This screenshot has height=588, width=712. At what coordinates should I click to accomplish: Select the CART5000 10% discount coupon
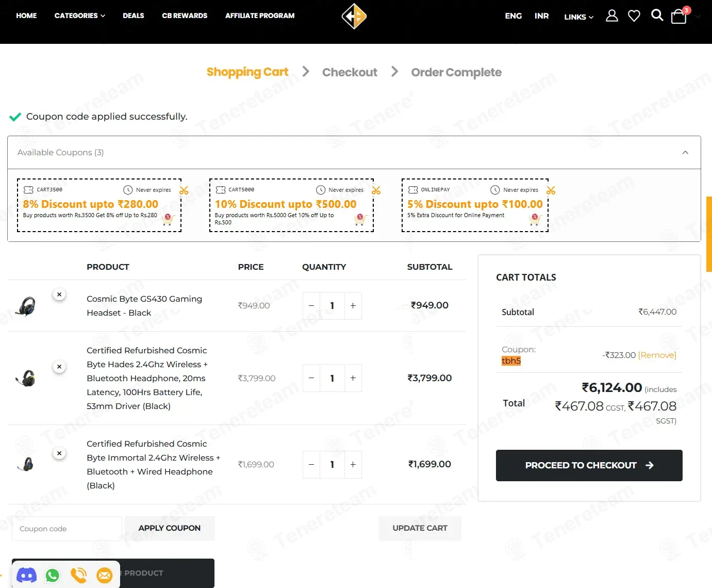[292, 205]
